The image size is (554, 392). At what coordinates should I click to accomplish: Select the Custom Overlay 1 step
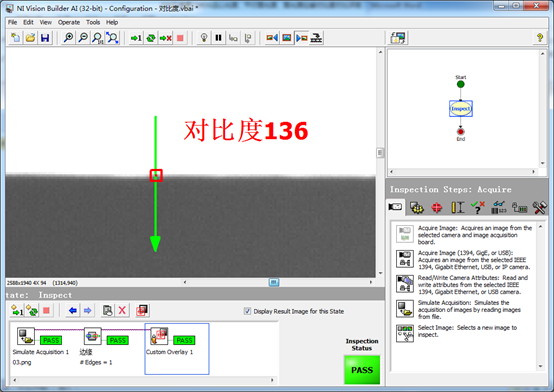point(177,349)
